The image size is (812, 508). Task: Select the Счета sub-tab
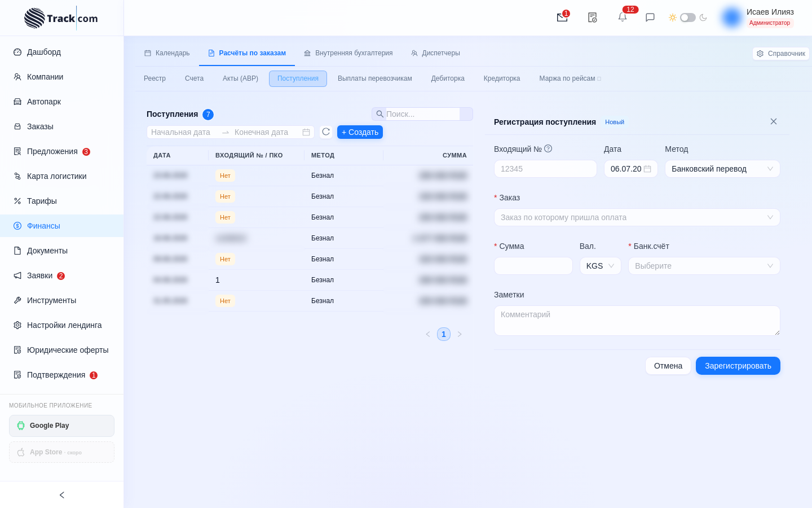(x=194, y=78)
